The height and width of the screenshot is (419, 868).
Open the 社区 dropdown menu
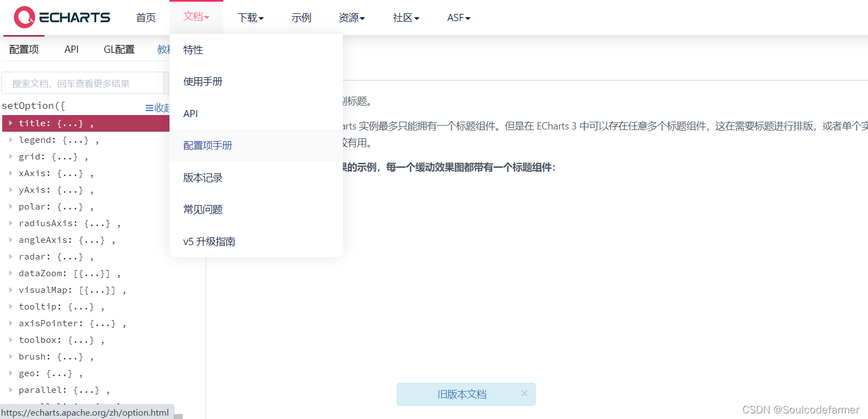406,18
